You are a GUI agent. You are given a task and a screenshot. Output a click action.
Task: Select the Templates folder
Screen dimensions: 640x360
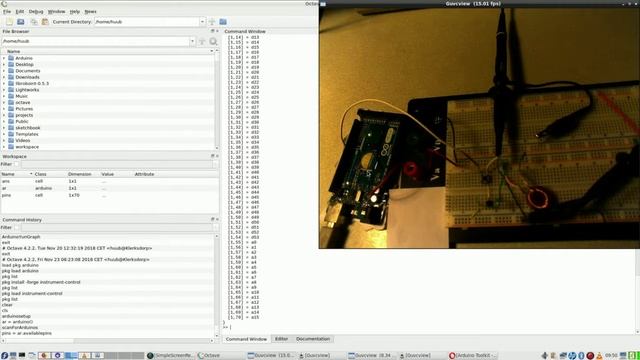pyautogui.click(x=27, y=134)
